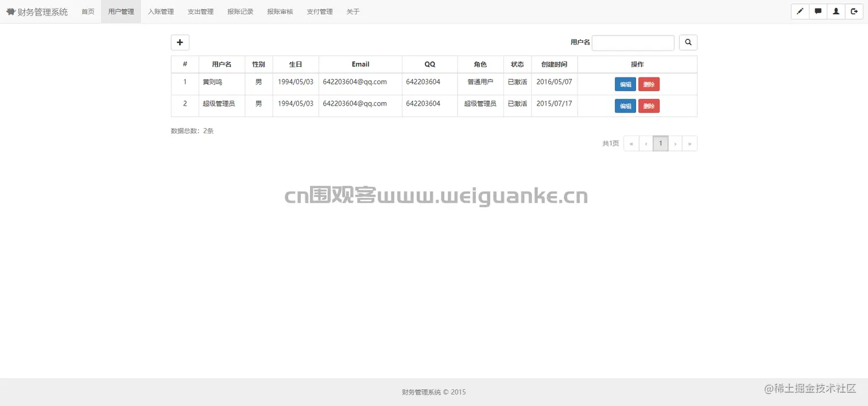Click the 创建时间 column header

tap(554, 64)
